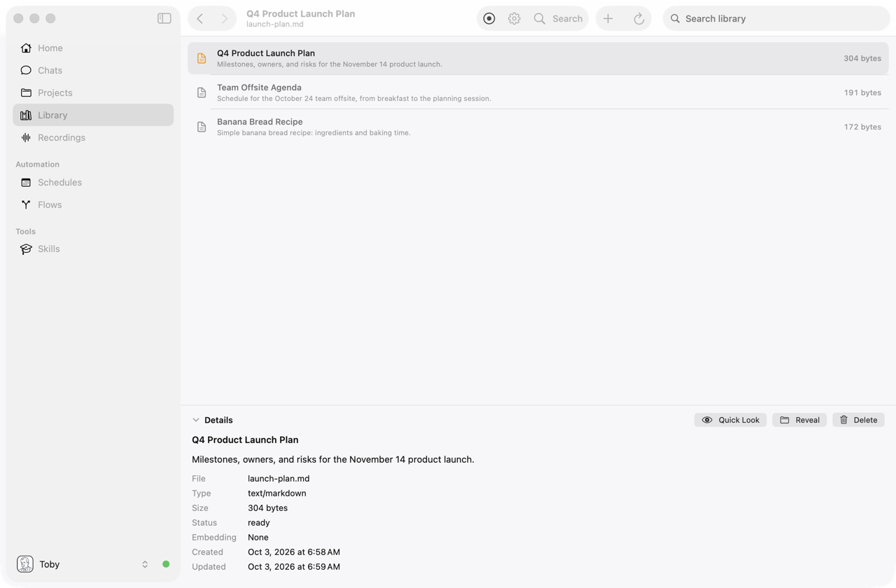Open Schedules under Automation
The height and width of the screenshot is (588, 896).
(93, 182)
